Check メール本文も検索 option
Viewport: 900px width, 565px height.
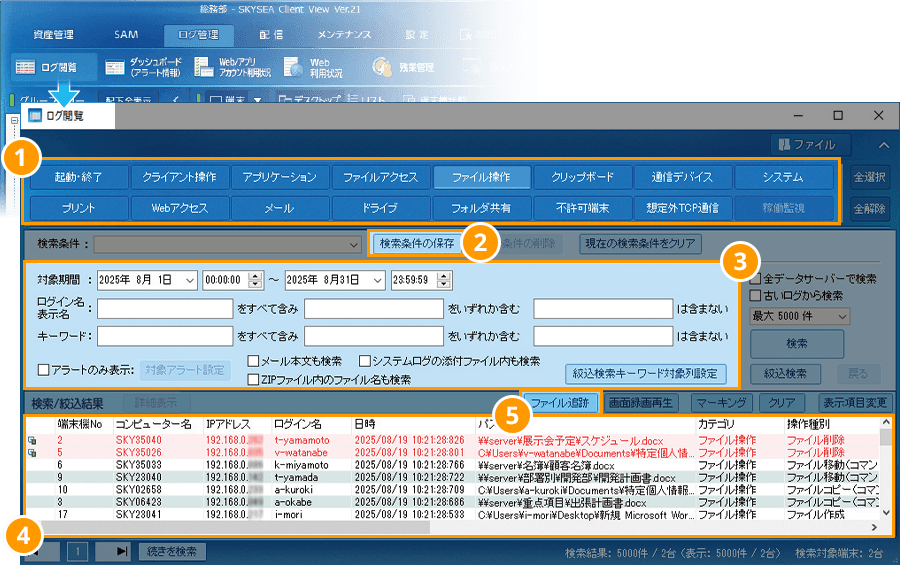point(254,361)
